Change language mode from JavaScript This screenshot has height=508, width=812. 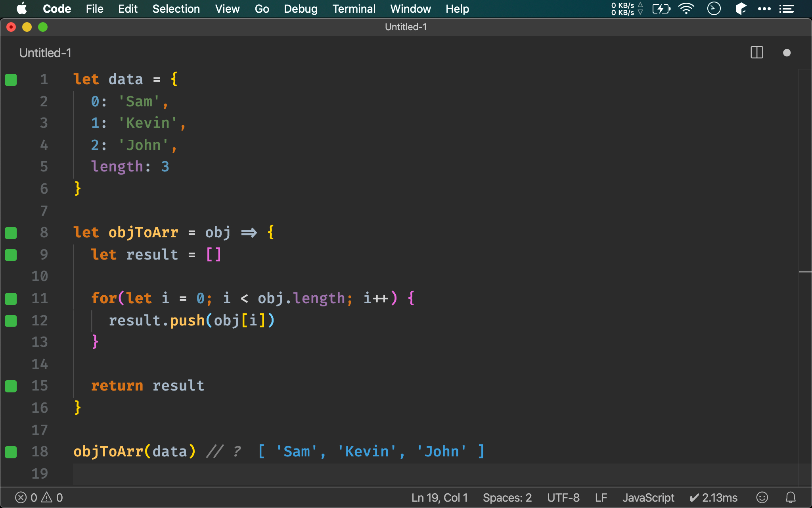point(648,497)
